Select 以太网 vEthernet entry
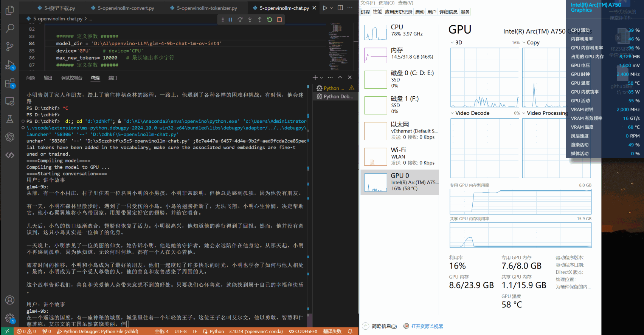The image size is (644, 335). click(x=400, y=131)
